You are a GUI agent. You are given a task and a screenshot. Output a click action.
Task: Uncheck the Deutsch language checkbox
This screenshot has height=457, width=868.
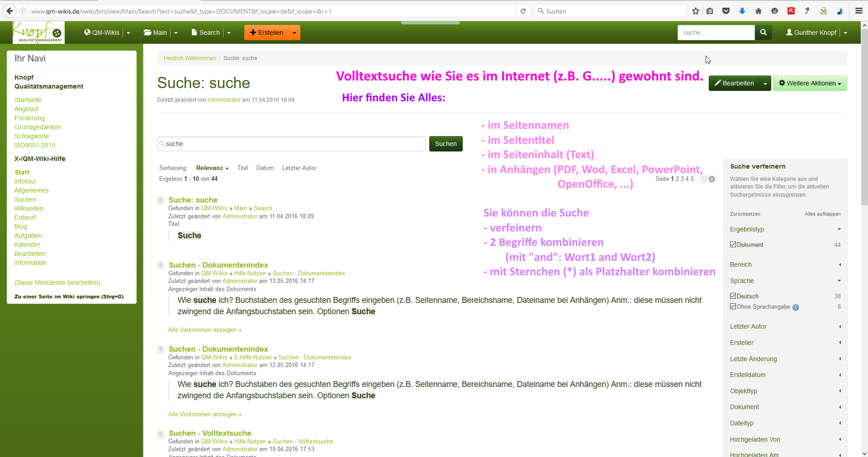[x=733, y=296]
